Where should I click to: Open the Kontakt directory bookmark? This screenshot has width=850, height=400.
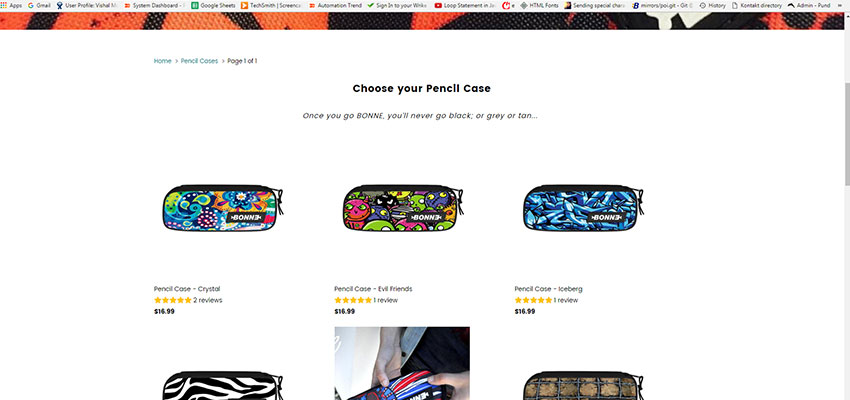click(x=757, y=5)
